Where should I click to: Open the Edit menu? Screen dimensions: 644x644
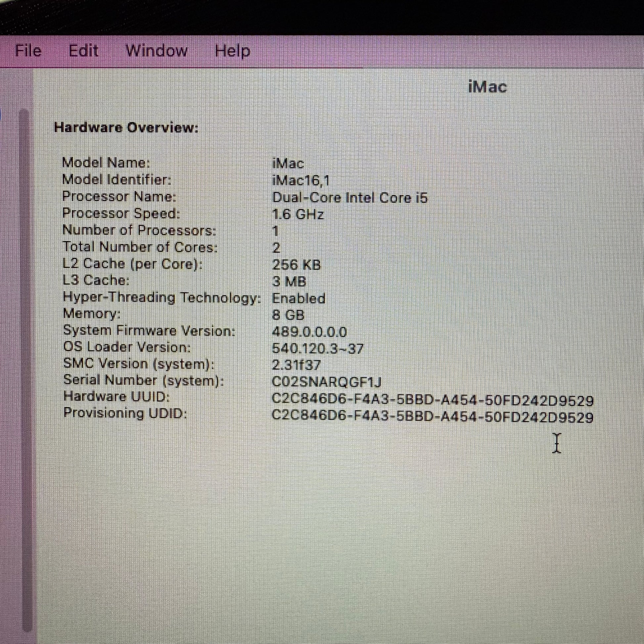83,51
